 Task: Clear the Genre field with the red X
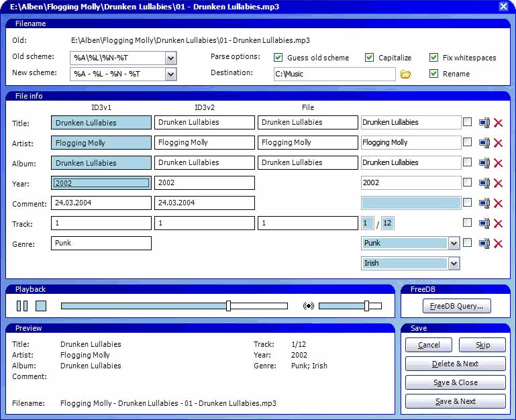tap(499, 244)
